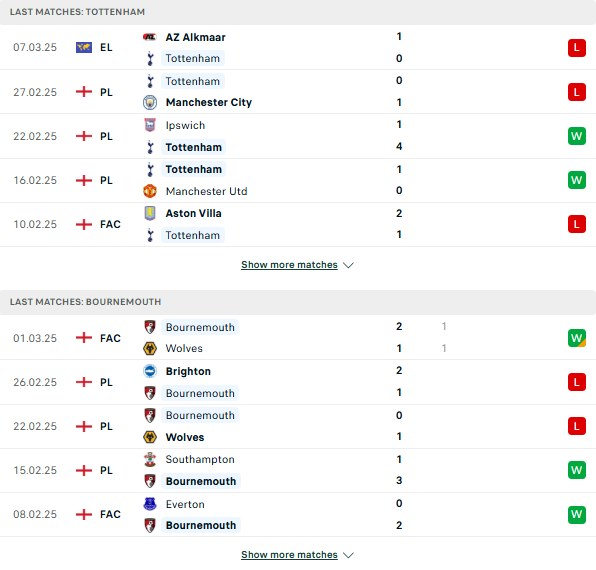
Task: Click the Ipswich club crest
Action: coord(150,125)
